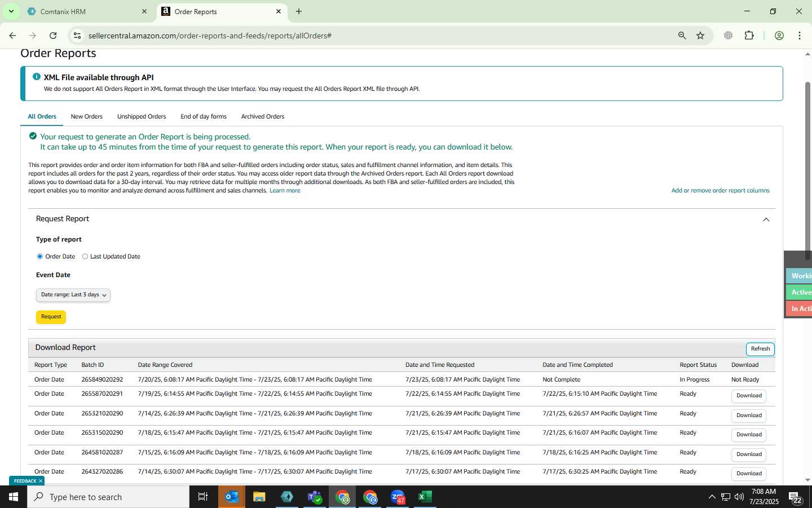Collapse the Request Report section chevron

[766, 220]
